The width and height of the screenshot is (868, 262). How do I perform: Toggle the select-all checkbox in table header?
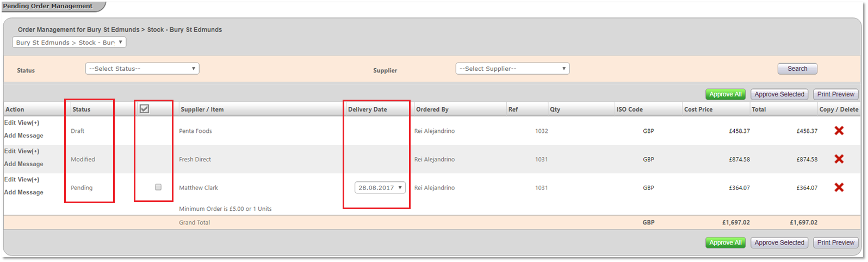pyautogui.click(x=144, y=109)
